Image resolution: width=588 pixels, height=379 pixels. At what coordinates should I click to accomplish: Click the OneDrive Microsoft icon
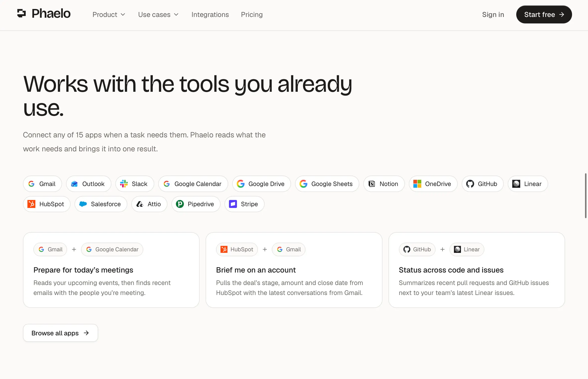point(417,184)
